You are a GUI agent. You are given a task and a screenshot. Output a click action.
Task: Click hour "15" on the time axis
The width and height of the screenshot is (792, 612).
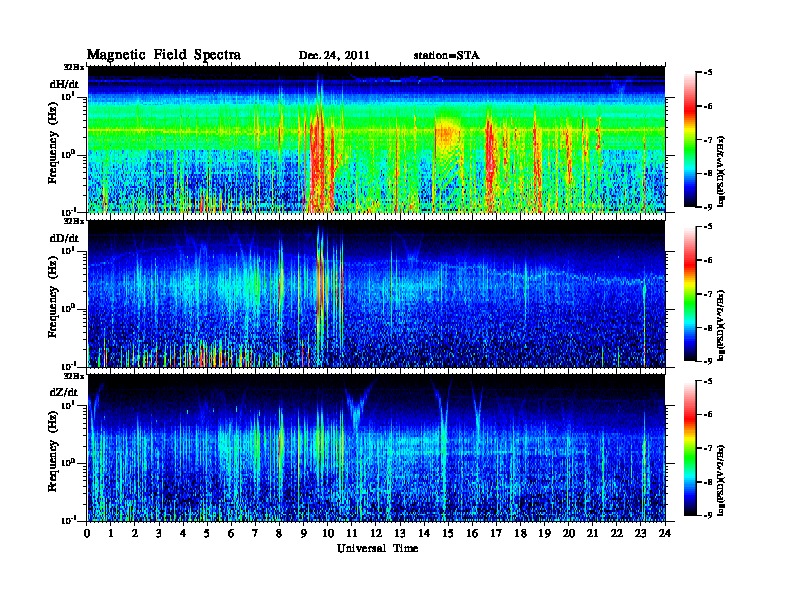[448, 534]
